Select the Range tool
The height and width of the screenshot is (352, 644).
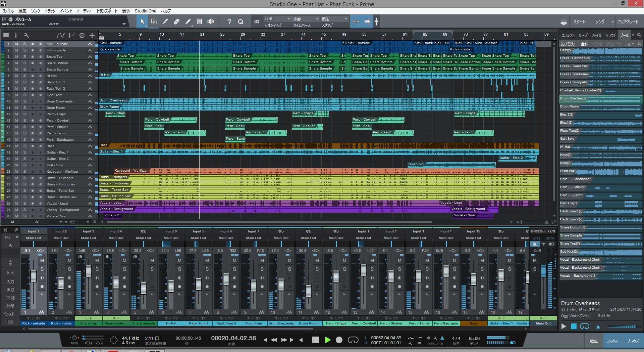click(154, 21)
